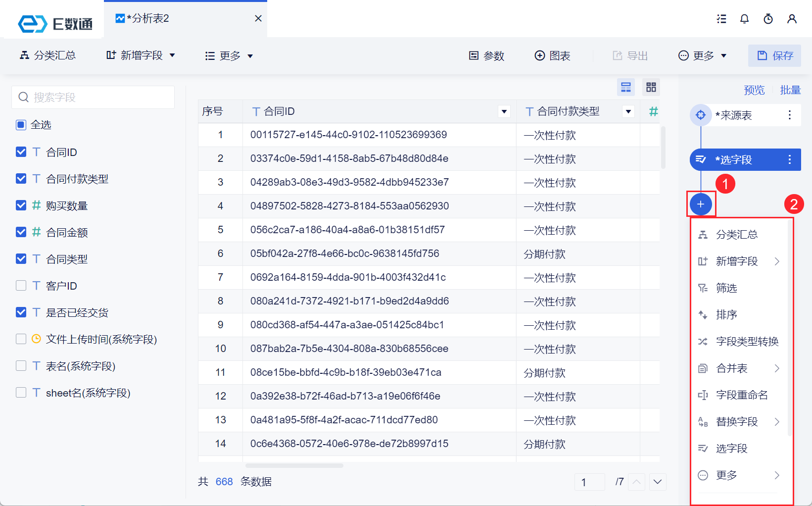This screenshot has height=506, width=812.
Task: Uncheck the 是否已经交货 field checkbox
Action: (21, 312)
